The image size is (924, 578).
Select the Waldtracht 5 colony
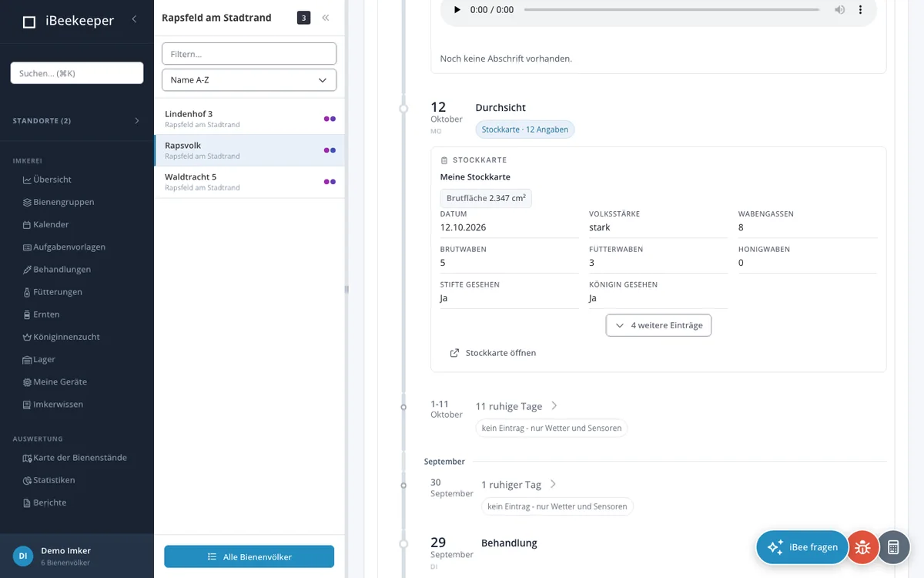tap(249, 182)
